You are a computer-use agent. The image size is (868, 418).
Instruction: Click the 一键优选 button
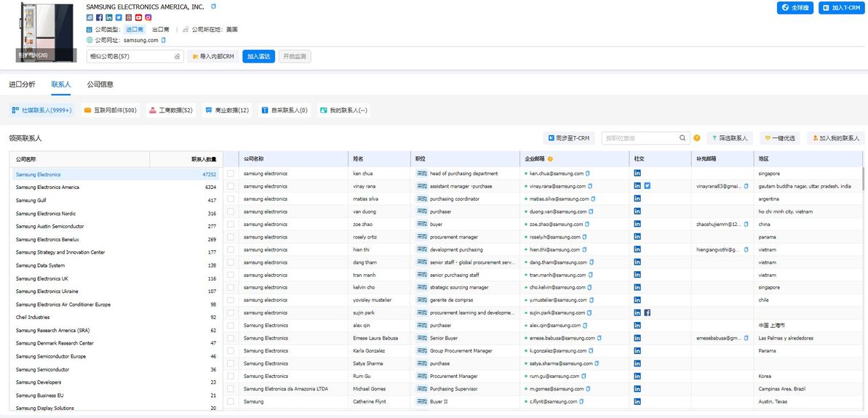tap(779, 138)
